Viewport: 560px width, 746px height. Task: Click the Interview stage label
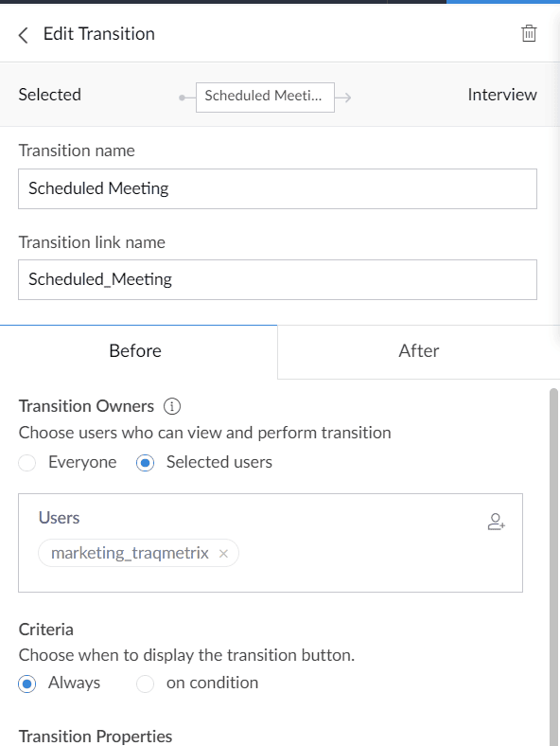pyautogui.click(x=502, y=95)
